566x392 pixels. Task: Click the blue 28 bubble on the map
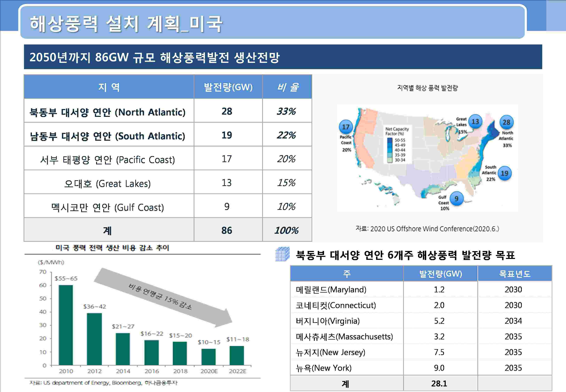click(507, 122)
